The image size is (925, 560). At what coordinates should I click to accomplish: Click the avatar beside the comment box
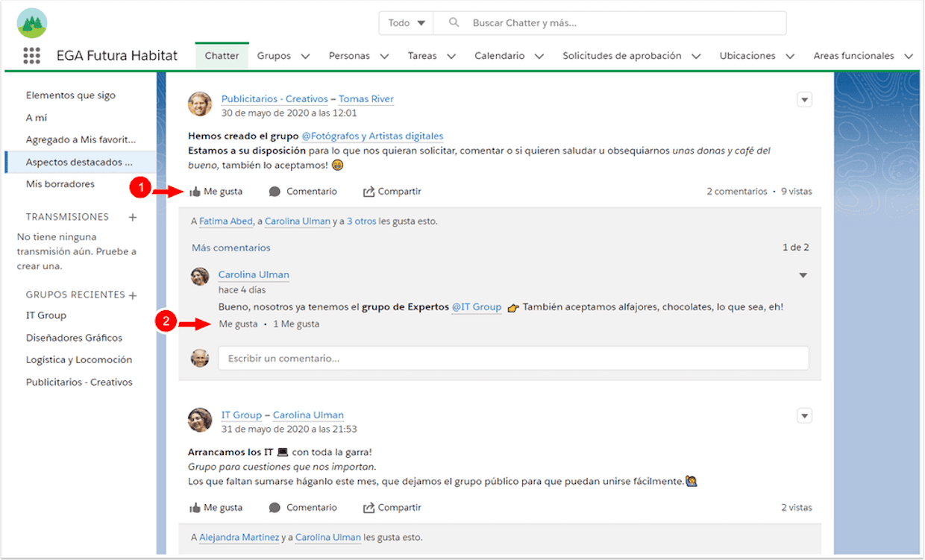pyautogui.click(x=200, y=358)
